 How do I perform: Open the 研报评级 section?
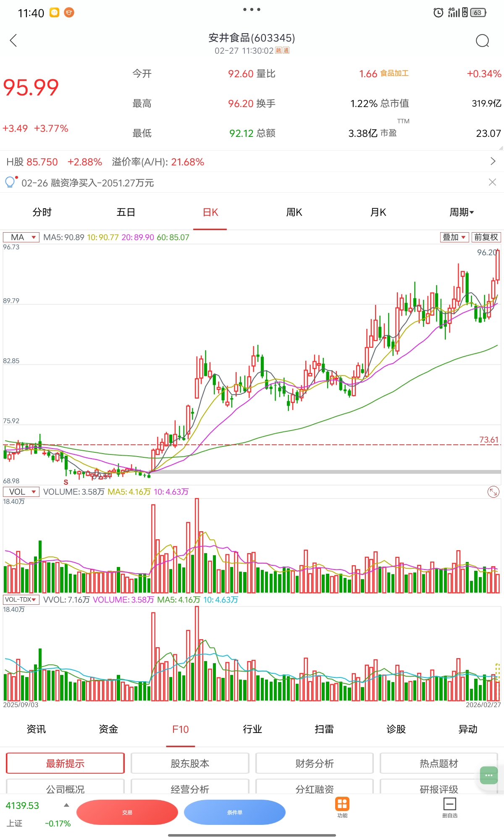pyautogui.click(x=439, y=787)
